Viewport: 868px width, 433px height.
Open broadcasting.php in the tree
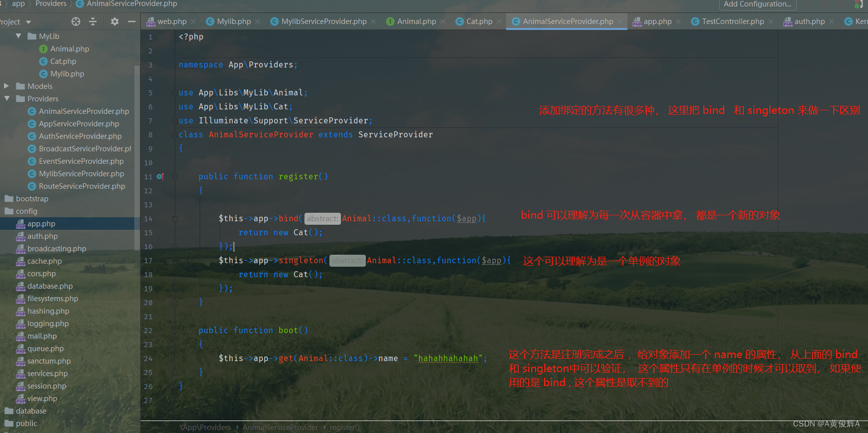[56, 249]
